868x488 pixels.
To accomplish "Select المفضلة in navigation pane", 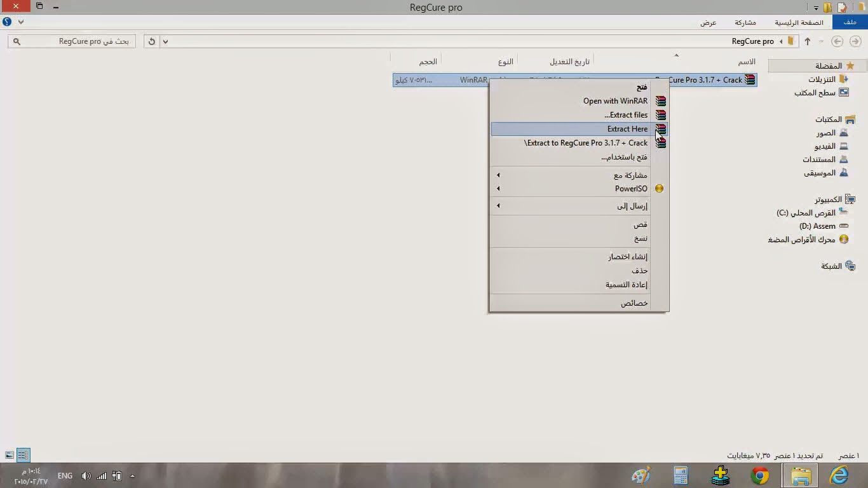I will (828, 66).
